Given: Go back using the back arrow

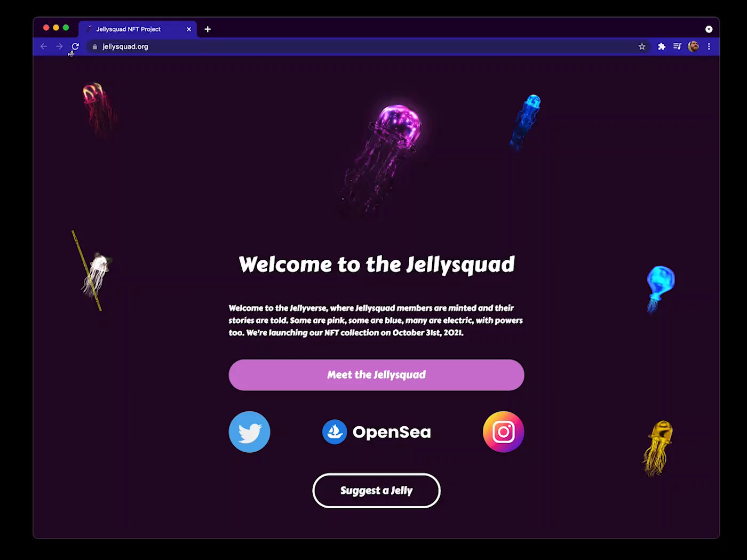Looking at the screenshot, I should 44,46.
